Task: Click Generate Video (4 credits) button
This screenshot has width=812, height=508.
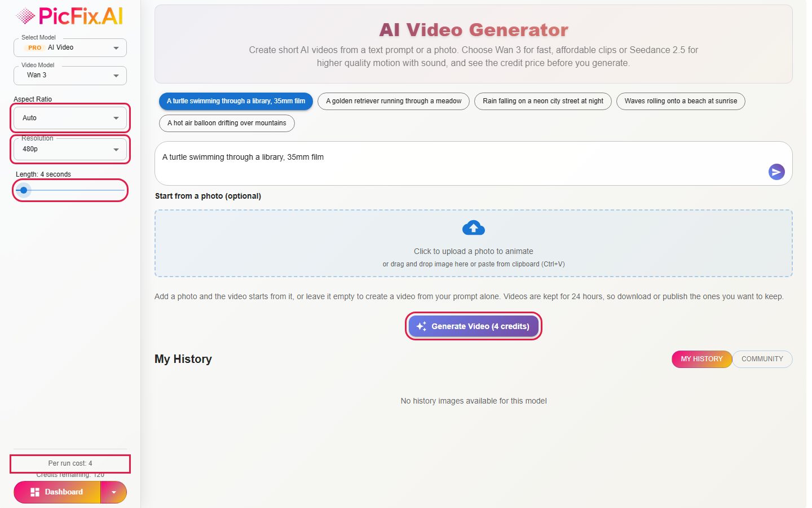Action: [474, 326]
